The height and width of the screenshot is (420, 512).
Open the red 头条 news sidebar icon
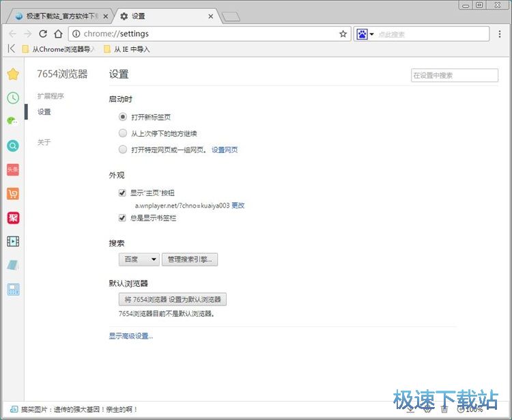(13, 169)
